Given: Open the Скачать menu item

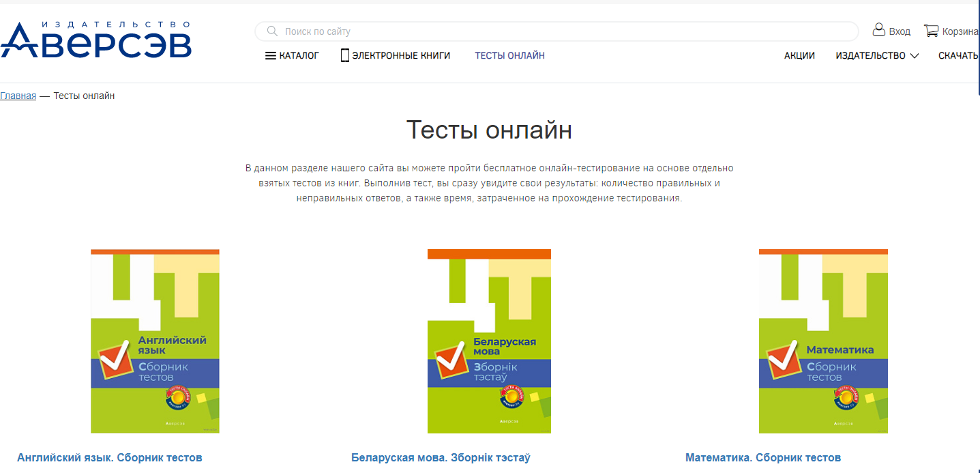Looking at the screenshot, I should tap(959, 56).
